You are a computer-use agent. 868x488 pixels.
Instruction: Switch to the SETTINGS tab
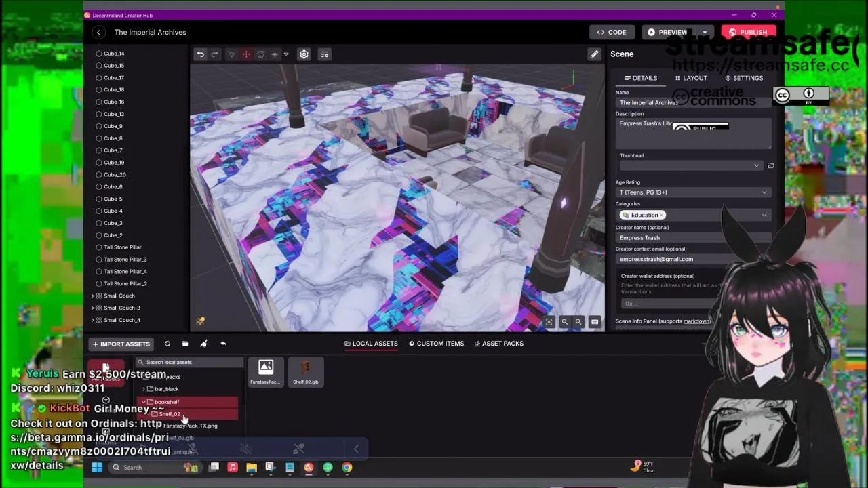pos(744,78)
